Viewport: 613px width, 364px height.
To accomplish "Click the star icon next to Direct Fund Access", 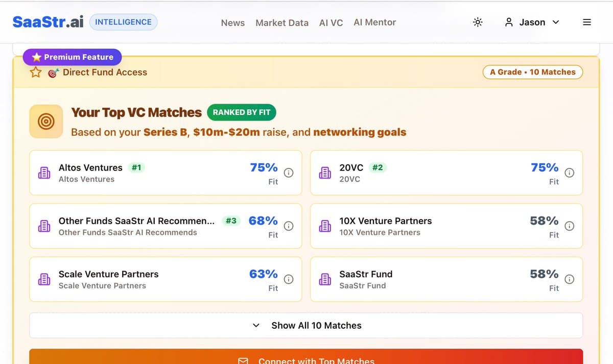I will pyautogui.click(x=35, y=72).
